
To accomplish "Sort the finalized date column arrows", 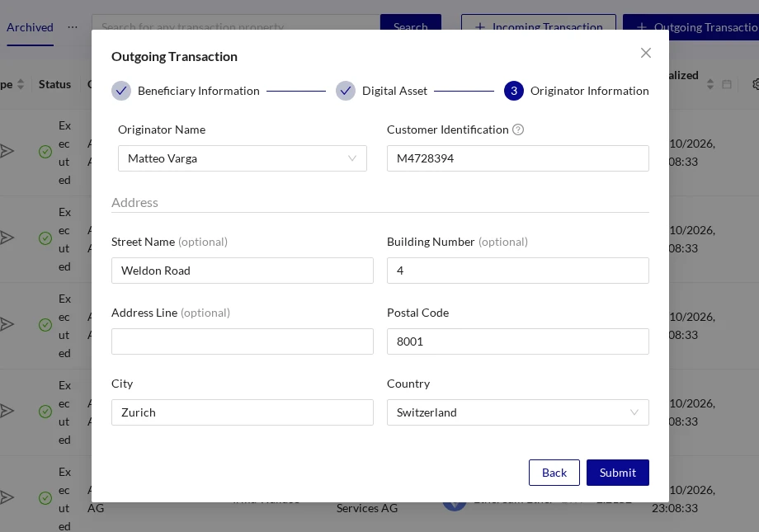I will click(710, 84).
